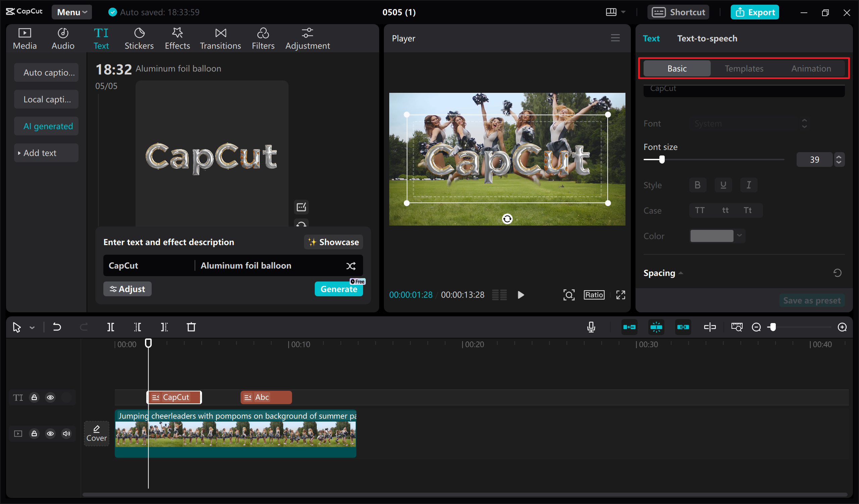Viewport: 859px width, 504px height.
Task: Click the delete clip trash icon
Action: point(191,327)
